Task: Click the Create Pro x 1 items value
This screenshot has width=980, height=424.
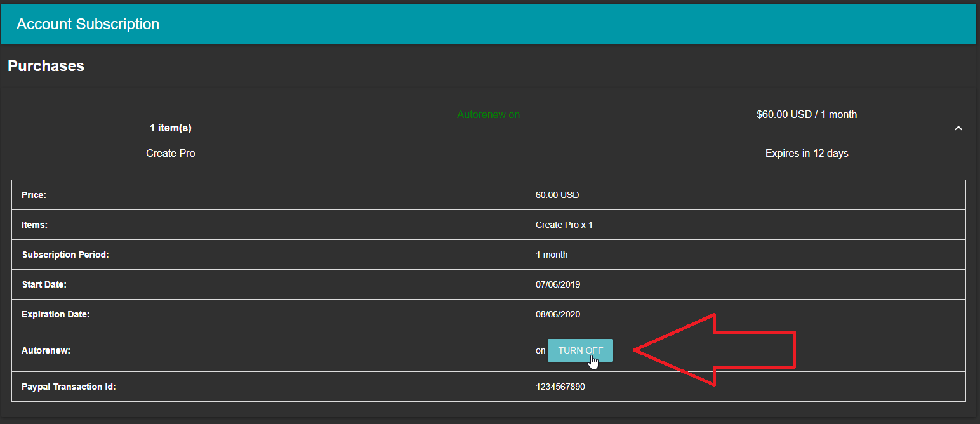Action: pyautogui.click(x=564, y=225)
